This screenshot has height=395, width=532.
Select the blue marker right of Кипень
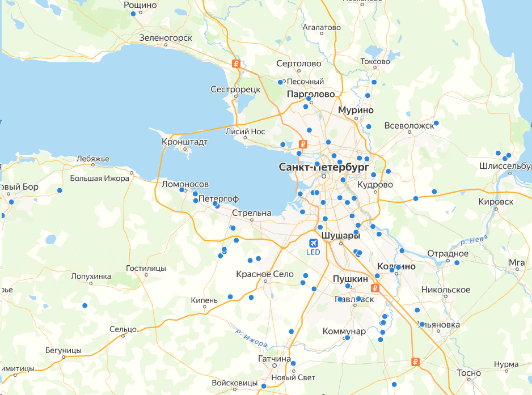pos(230,297)
